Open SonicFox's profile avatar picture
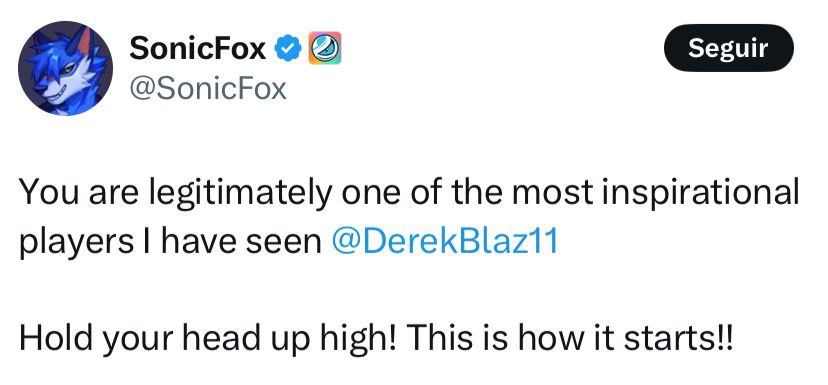The height and width of the screenshot is (385, 828). (x=65, y=68)
